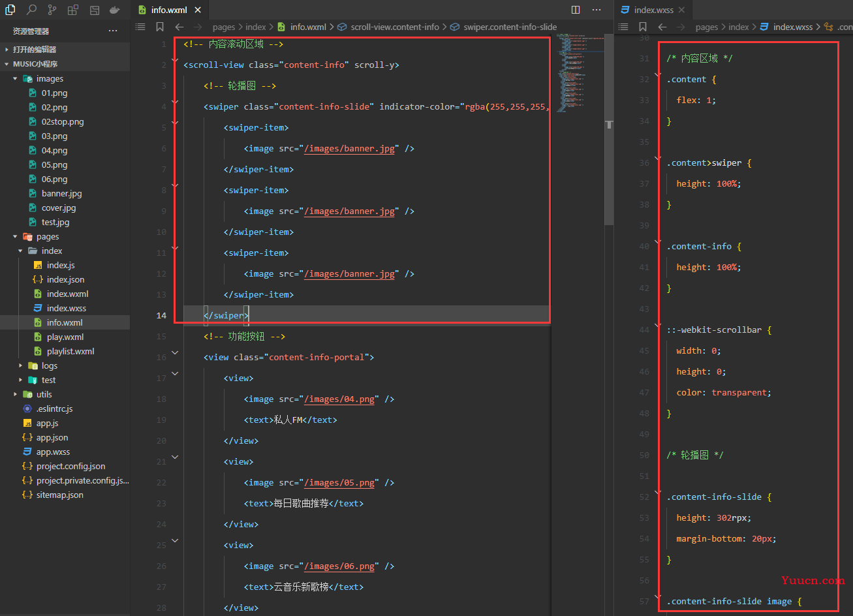Open 01.png in the file tree
The width and height of the screenshot is (853, 616).
(54, 93)
